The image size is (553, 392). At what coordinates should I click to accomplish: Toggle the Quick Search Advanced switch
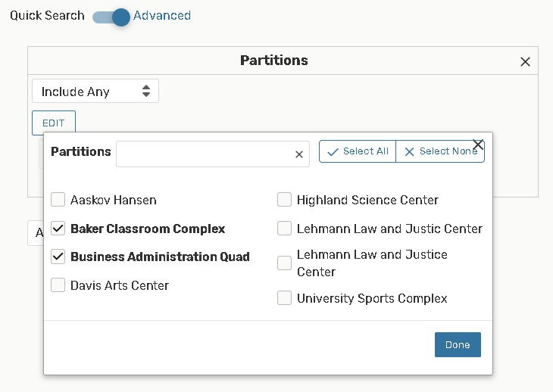point(111,16)
